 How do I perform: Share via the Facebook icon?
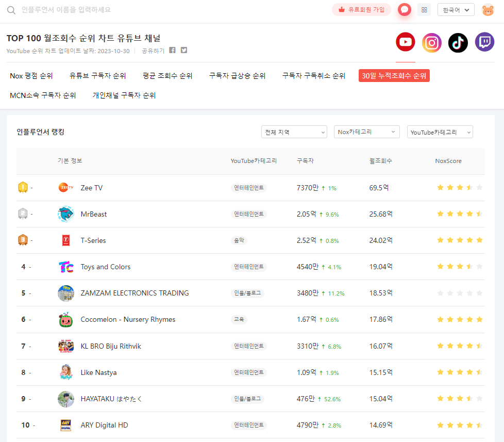[x=172, y=50]
